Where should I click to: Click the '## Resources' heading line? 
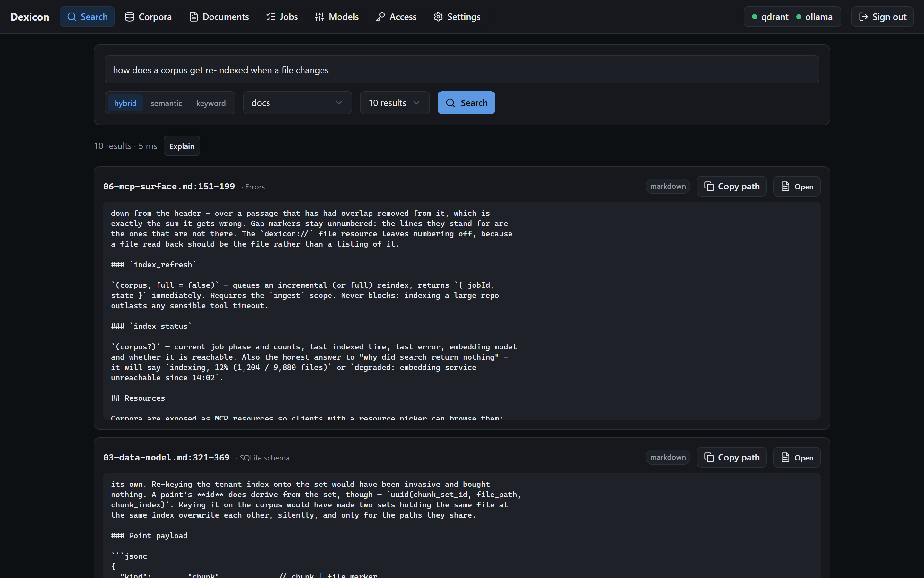(138, 398)
